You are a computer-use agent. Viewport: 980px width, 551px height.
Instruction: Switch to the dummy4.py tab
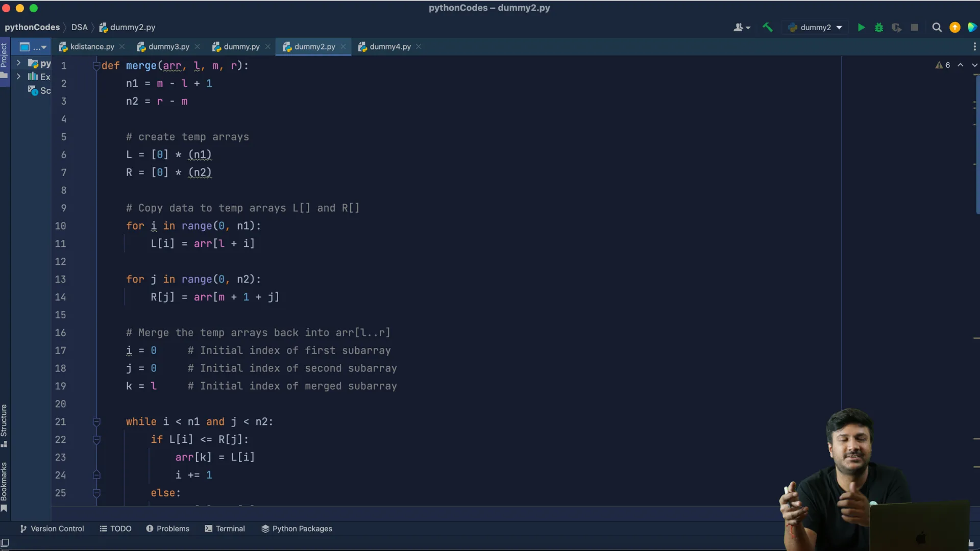389,46
